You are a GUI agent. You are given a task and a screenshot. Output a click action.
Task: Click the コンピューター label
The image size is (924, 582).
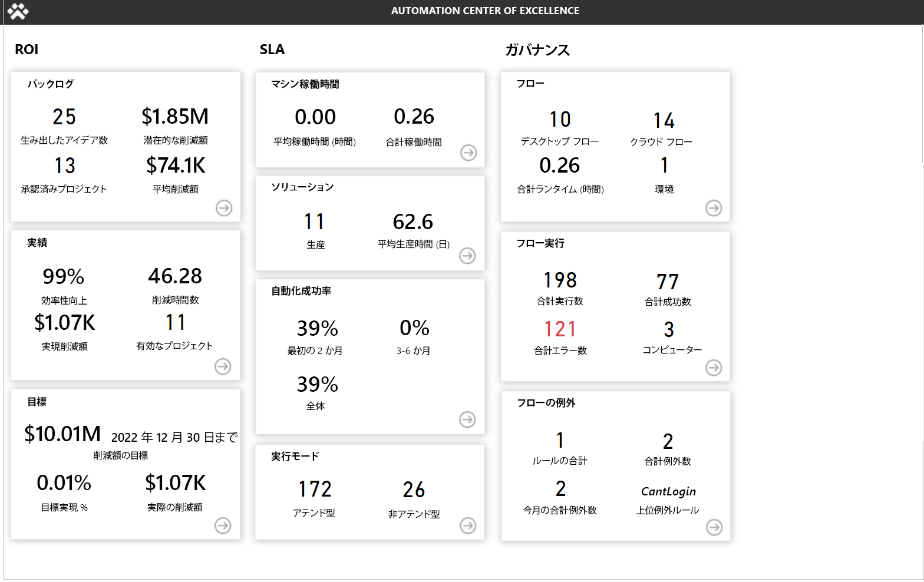click(x=672, y=350)
